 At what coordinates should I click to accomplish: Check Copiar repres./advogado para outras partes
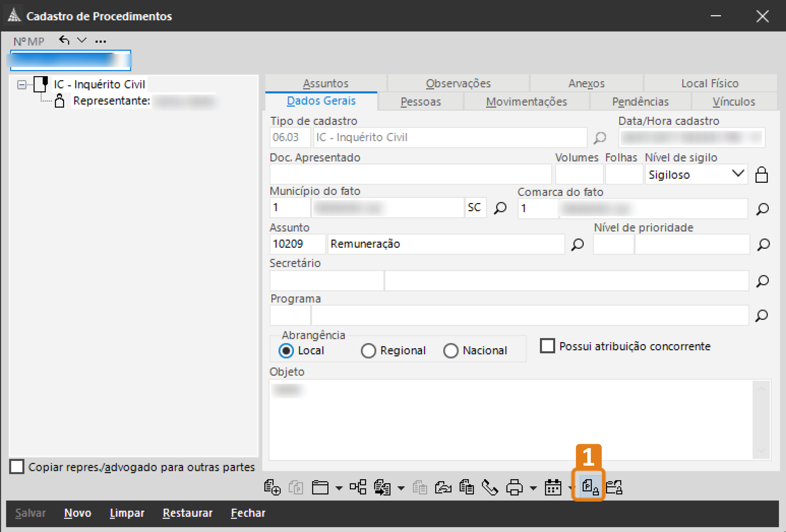17,467
